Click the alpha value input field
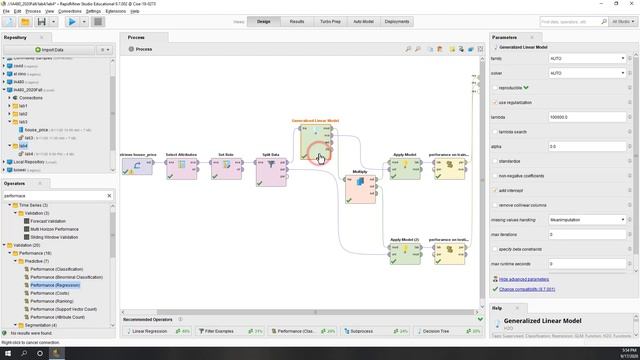The image size is (640, 360). [587, 147]
